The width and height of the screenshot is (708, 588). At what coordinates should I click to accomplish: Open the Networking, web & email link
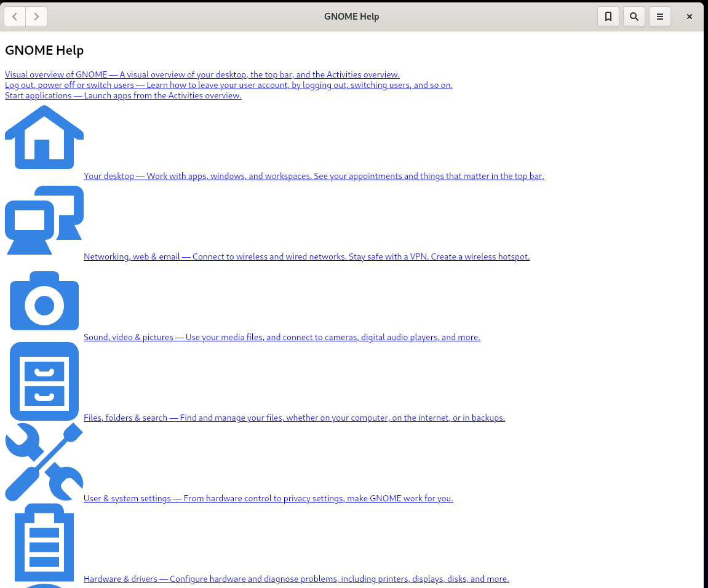pyautogui.click(x=306, y=256)
